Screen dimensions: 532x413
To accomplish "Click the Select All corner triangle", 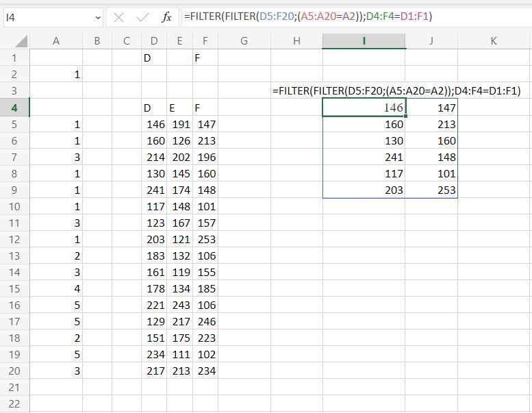I will click(21, 41).
